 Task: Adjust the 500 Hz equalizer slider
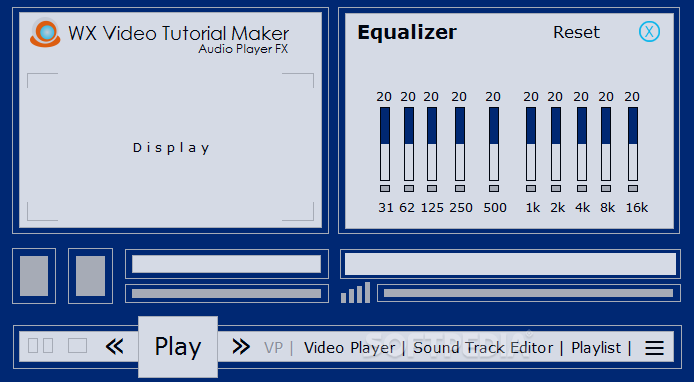(494, 144)
